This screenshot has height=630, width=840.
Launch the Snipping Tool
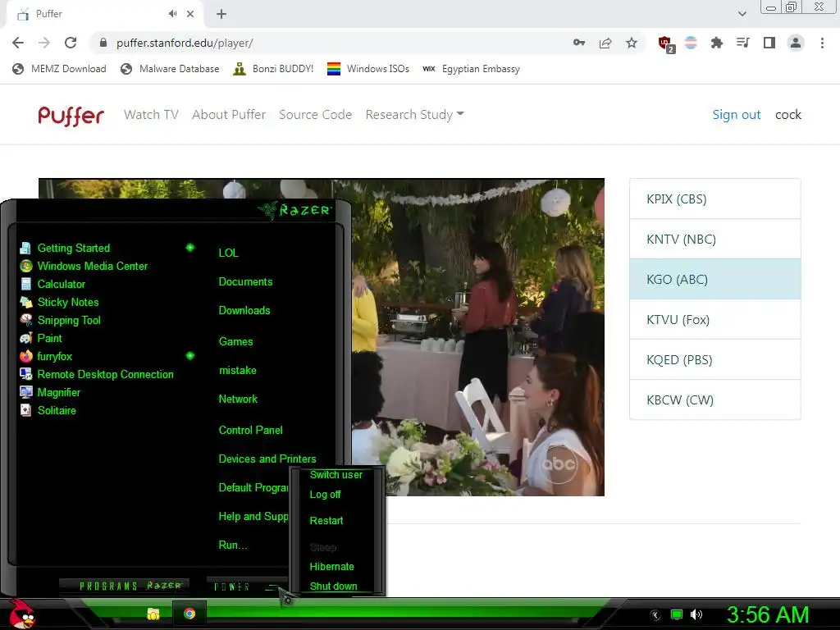click(x=60, y=321)
